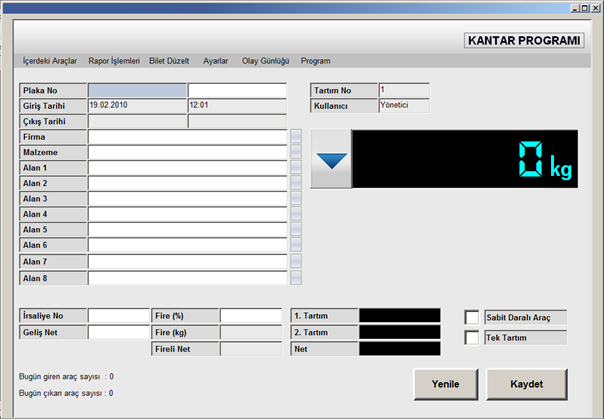Screen dimensions: 604x419
Task: Click the Çıkış Tarihi time field
Action: 237,121
